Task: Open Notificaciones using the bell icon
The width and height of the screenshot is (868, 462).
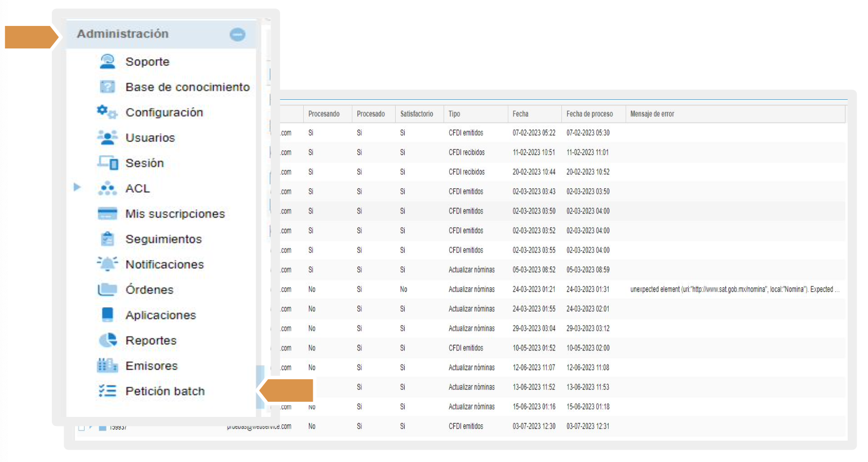Action: [x=107, y=264]
